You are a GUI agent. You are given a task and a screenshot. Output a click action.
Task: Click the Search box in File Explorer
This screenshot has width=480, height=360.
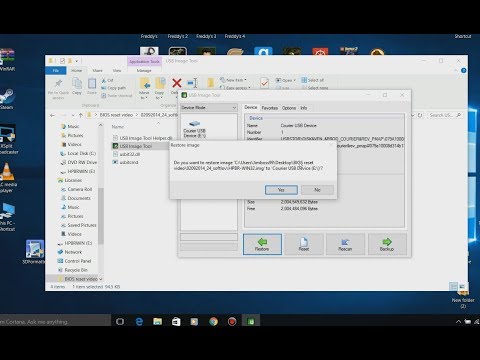pyautogui.click(x=445, y=115)
